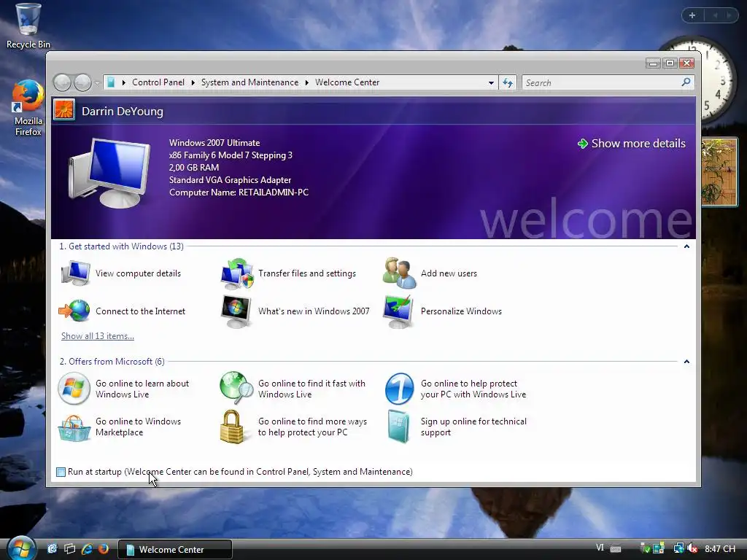Launch Firefox from Quick Launch

[x=104, y=549]
